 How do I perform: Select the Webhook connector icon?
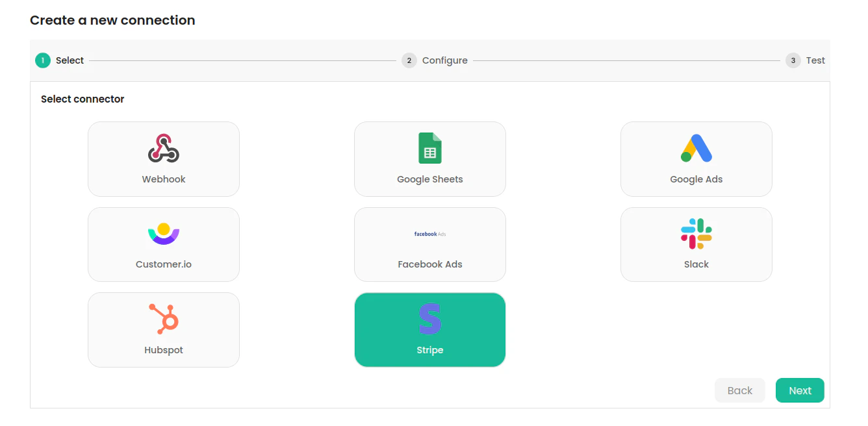pos(164,148)
